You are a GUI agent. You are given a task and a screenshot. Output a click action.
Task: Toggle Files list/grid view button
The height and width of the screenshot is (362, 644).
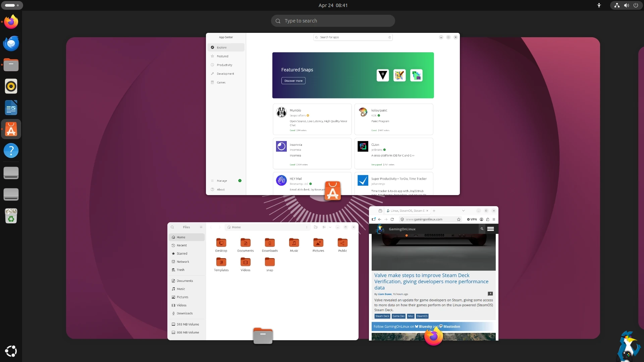pos(324,227)
